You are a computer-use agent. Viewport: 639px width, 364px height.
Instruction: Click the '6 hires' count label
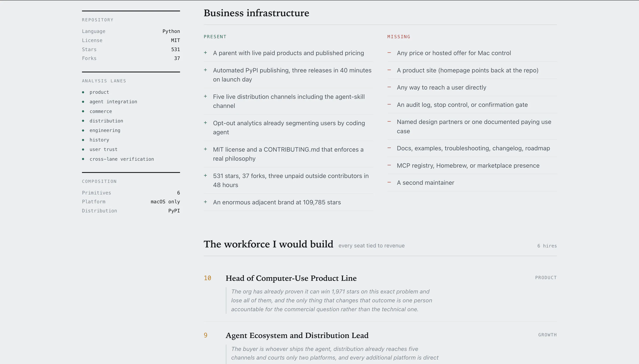click(x=547, y=246)
